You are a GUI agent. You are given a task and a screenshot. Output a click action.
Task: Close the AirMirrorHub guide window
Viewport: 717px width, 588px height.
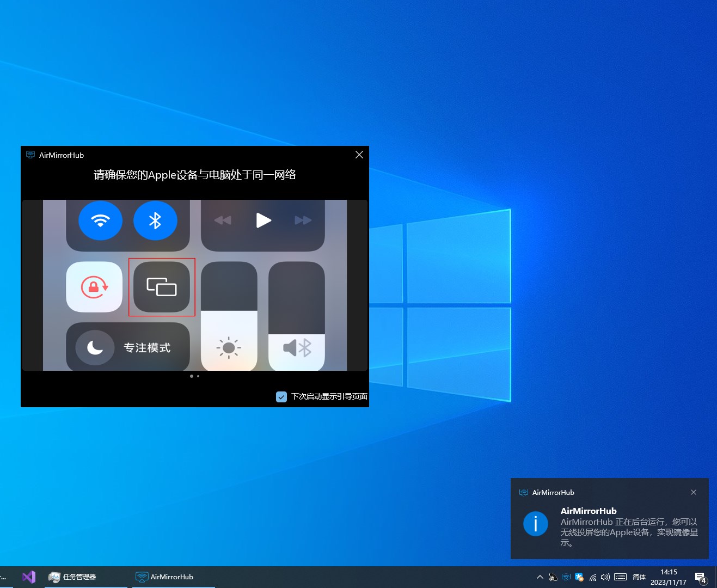point(359,155)
